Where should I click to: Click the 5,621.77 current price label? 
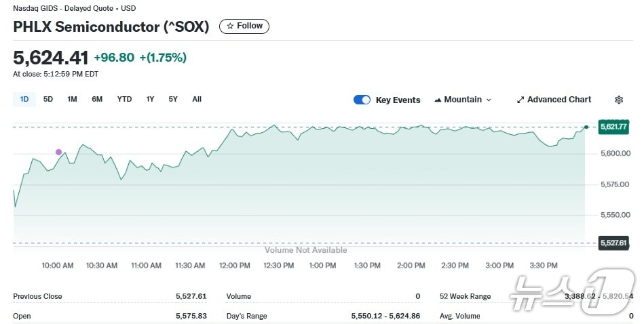(613, 127)
